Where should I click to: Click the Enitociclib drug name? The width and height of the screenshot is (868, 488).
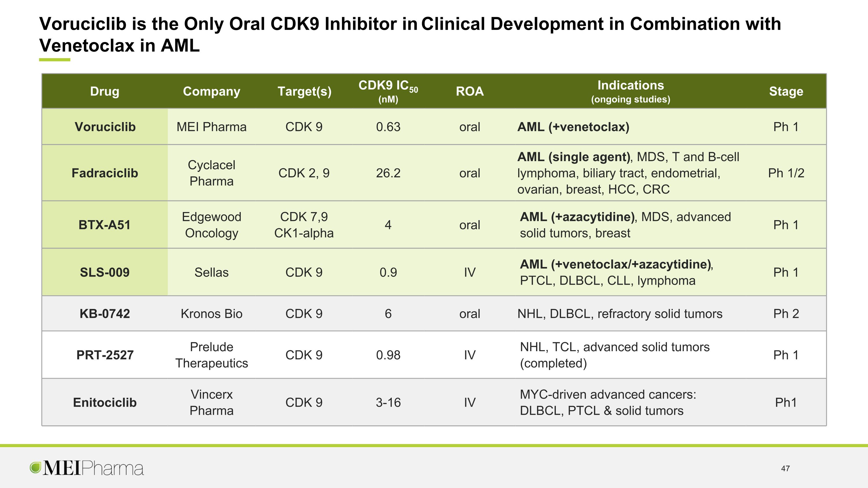click(x=105, y=402)
